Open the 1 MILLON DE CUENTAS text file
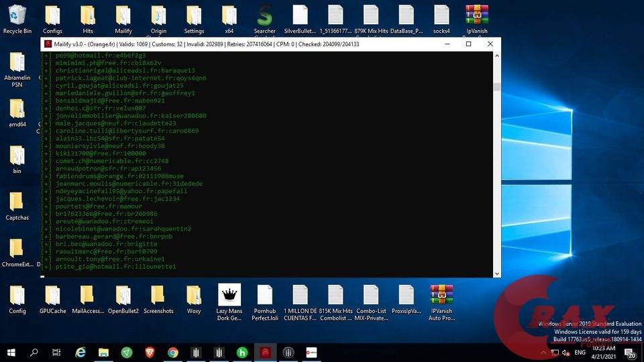This screenshot has height=362, width=644. (300, 303)
